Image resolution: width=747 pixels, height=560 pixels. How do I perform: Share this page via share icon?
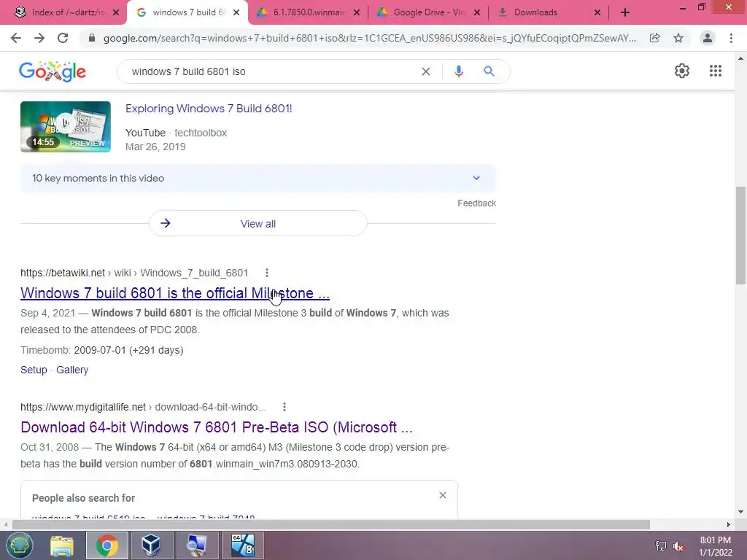tap(655, 38)
